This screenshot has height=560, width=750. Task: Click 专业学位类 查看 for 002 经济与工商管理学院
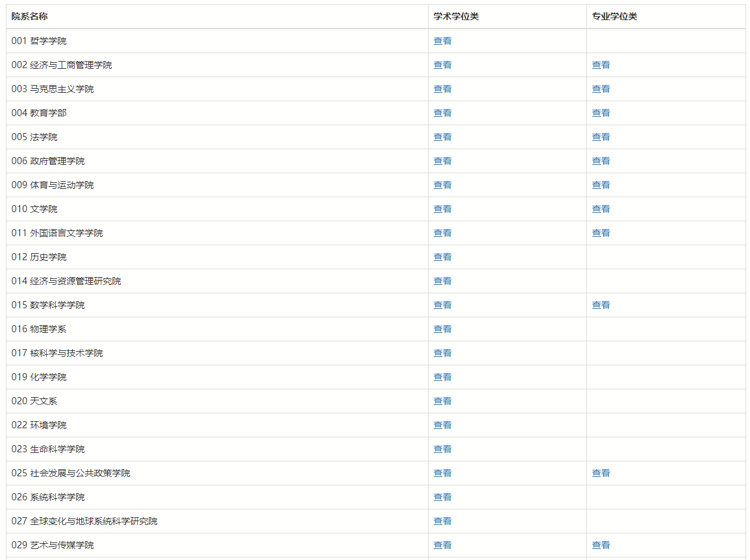pos(601,65)
